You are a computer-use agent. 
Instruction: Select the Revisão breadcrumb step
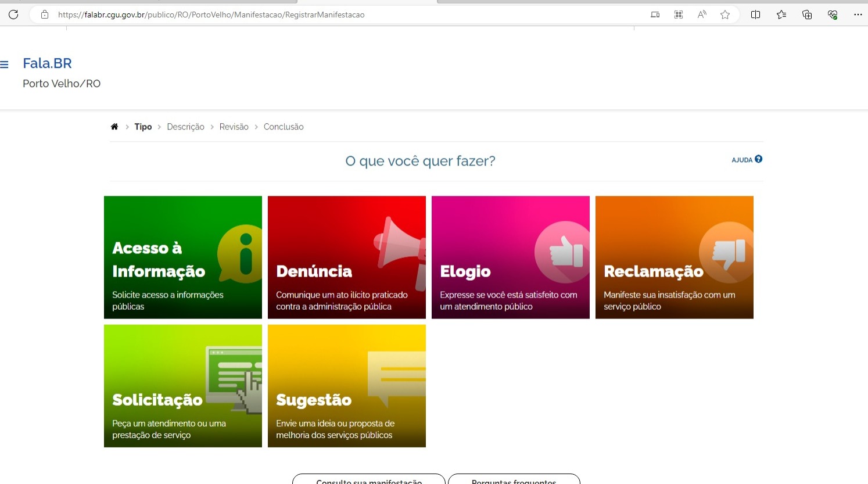tap(234, 127)
